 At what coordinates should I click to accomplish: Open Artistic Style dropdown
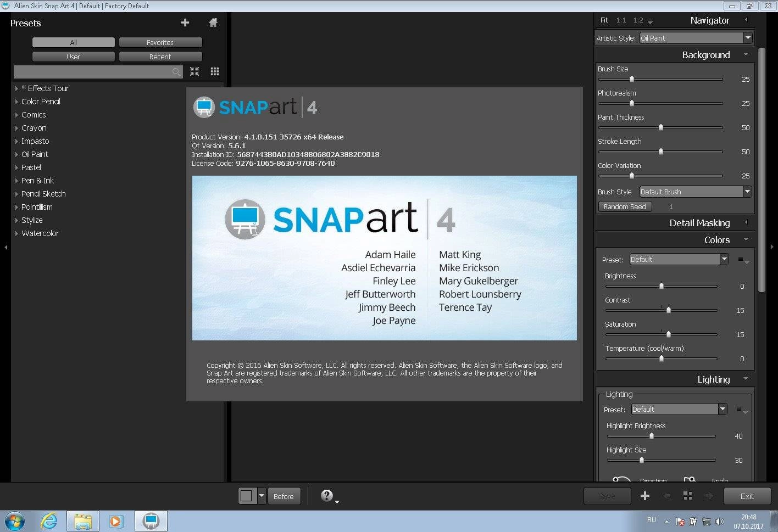point(696,38)
